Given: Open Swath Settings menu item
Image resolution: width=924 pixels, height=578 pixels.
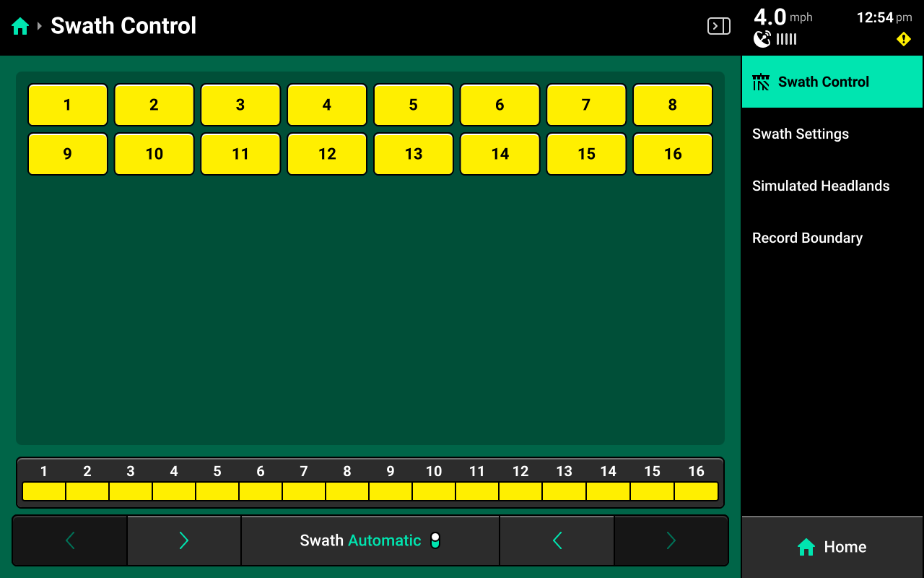Looking at the screenshot, I should 801,134.
